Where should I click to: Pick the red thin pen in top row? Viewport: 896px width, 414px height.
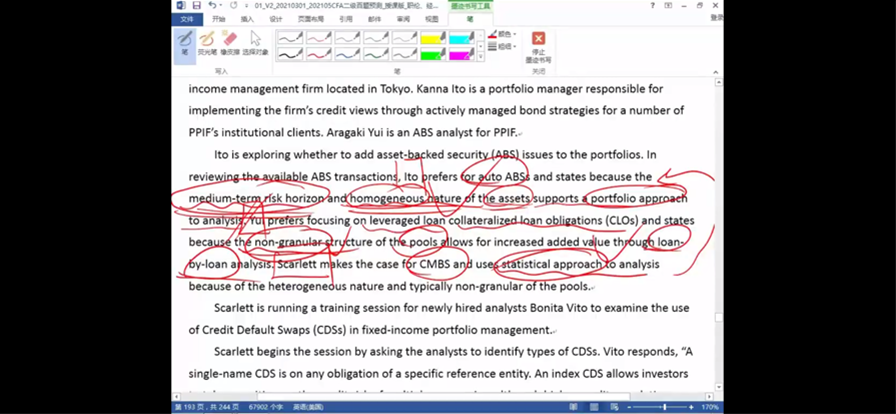[x=319, y=38]
